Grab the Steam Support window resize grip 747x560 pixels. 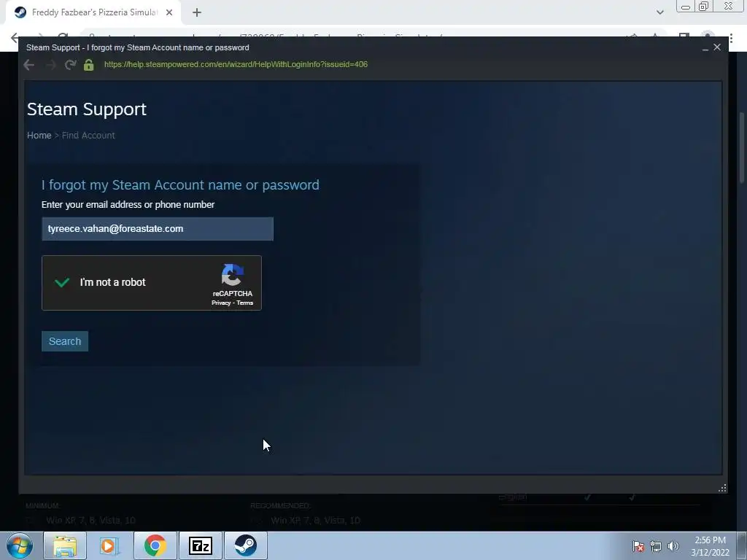pos(722,488)
